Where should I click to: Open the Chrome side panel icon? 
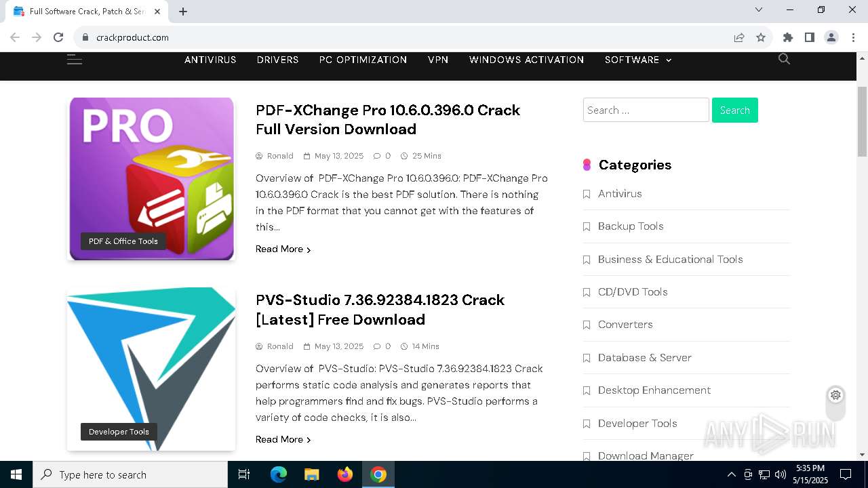[810, 37]
